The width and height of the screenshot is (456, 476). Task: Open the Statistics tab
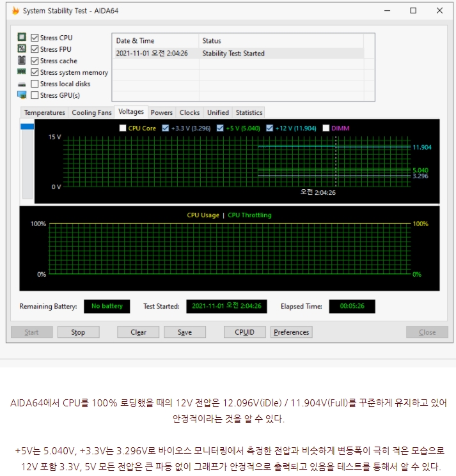click(x=249, y=112)
